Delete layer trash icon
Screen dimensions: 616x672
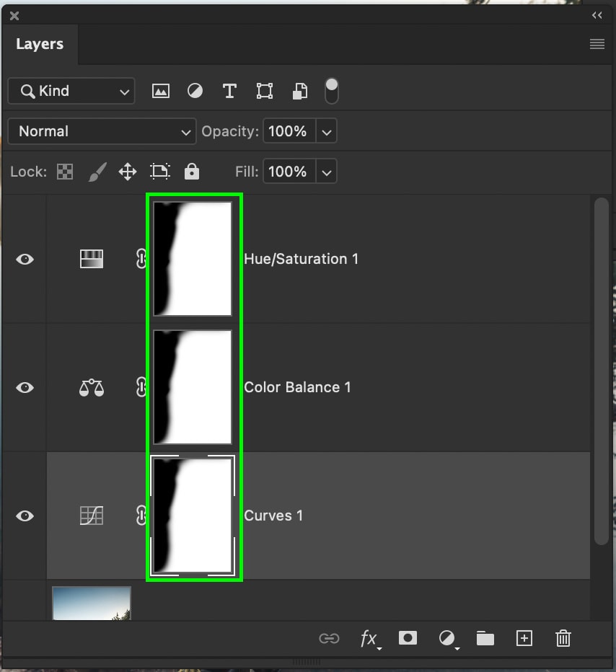pos(563,638)
